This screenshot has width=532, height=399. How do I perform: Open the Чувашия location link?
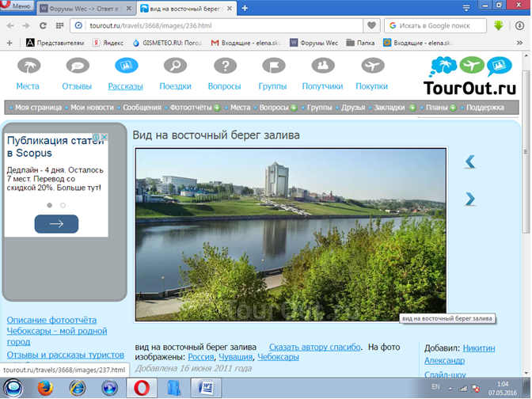point(235,357)
